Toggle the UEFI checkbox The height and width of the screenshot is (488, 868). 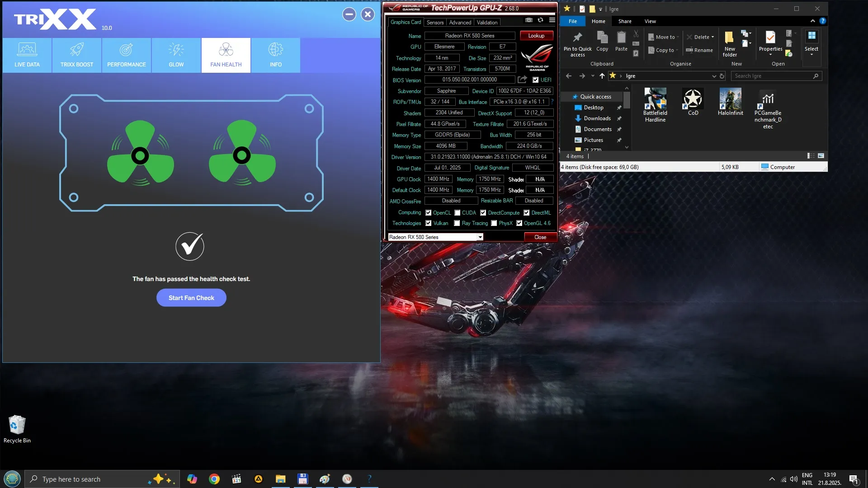click(535, 80)
